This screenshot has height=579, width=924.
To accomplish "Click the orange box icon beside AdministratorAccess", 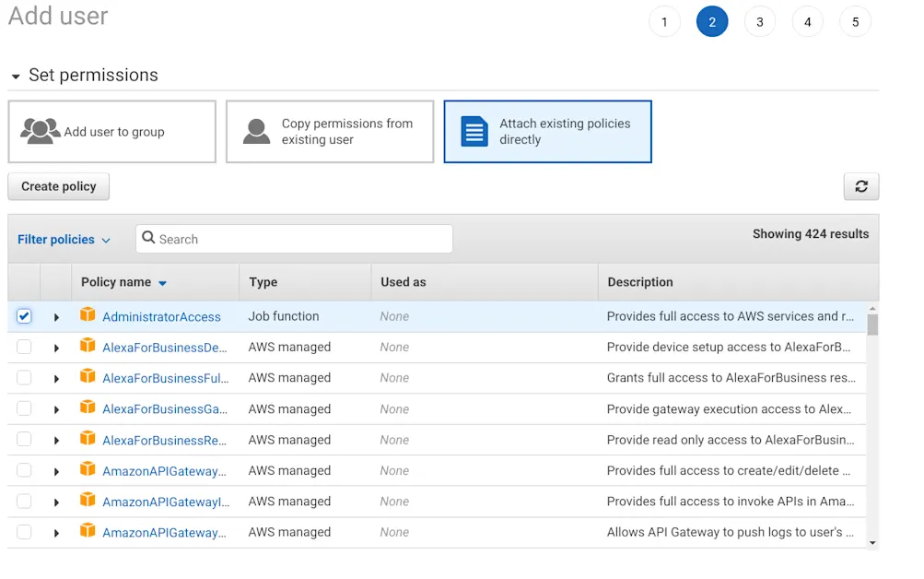I will click(88, 315).
